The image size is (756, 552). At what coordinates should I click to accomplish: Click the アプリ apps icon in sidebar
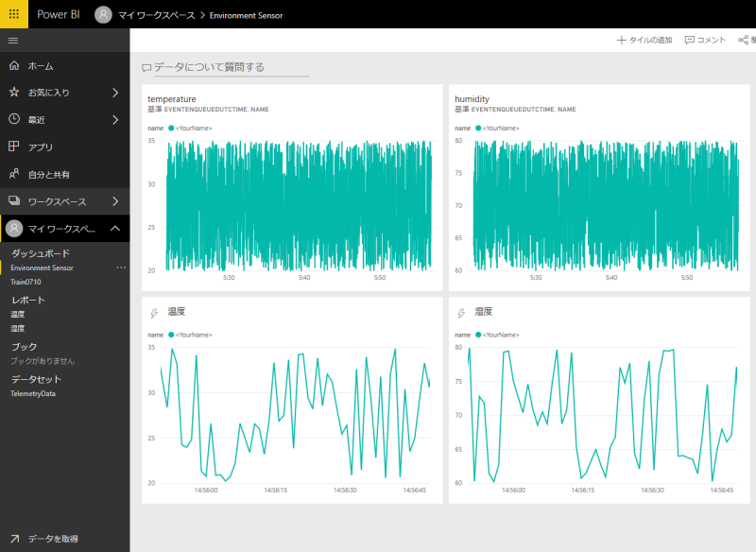(13, 147)
